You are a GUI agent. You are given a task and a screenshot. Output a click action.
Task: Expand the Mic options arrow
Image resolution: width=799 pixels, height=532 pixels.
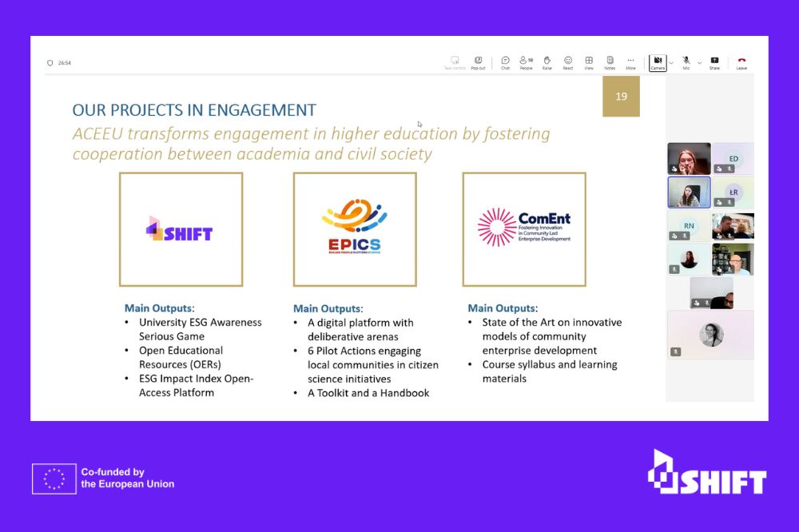(x=699, y=62)
